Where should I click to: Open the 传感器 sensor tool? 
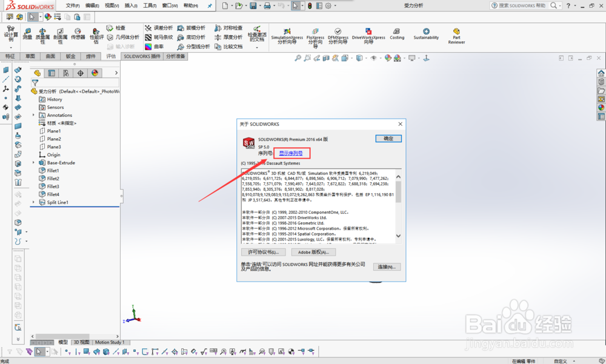78,34
